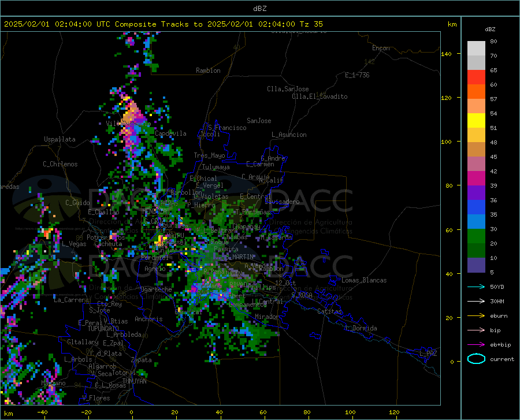The width and height of the screenshot is (520, 420).
Task: Click the magenta eb+bip arrow symbol
Action: coord(476,345)
